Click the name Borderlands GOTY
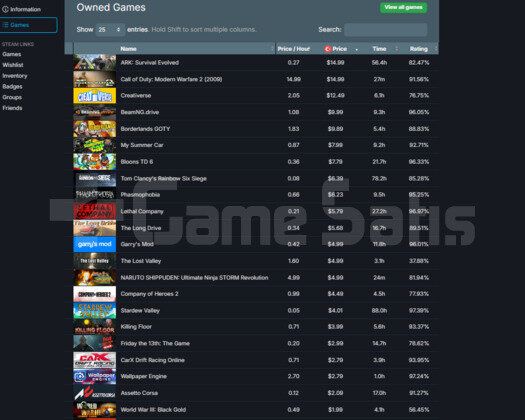Screen dimensions: 525x420 (145, 129)
